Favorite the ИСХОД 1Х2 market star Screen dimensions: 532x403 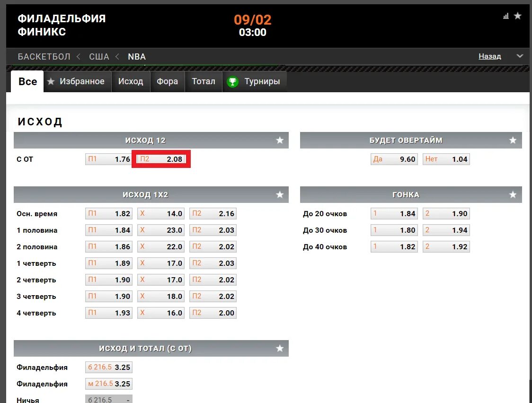click(x=280, y=194)
